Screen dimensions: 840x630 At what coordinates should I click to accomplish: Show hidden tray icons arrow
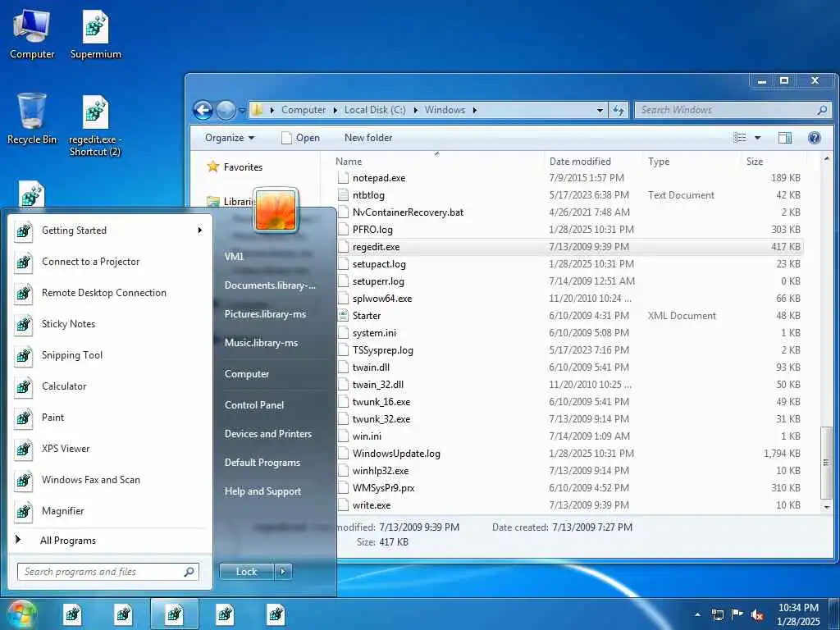(697, 614)
